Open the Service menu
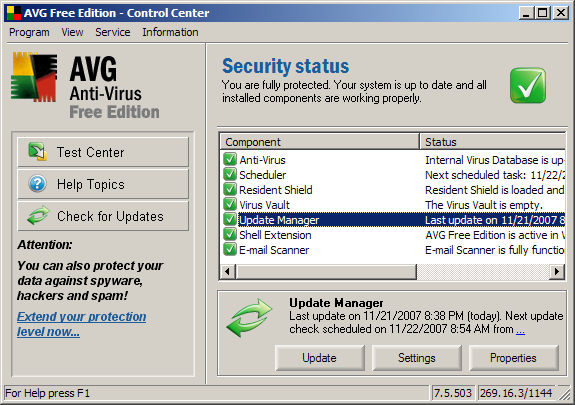This screenshot has height=405, width=575. pos(113,32)
